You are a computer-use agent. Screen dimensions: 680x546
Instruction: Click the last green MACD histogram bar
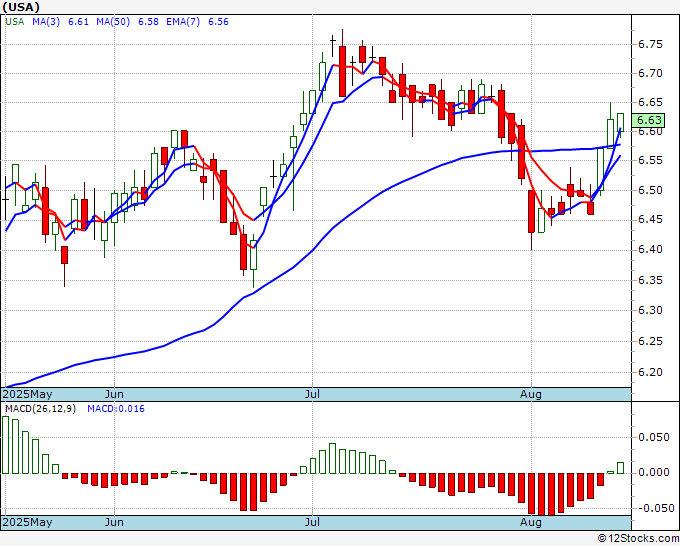pos(621,468)
